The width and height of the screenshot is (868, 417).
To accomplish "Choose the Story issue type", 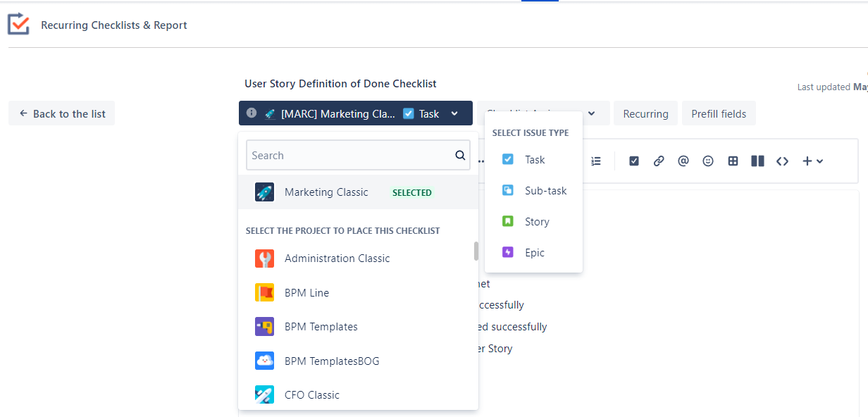I will pos(533,222).
